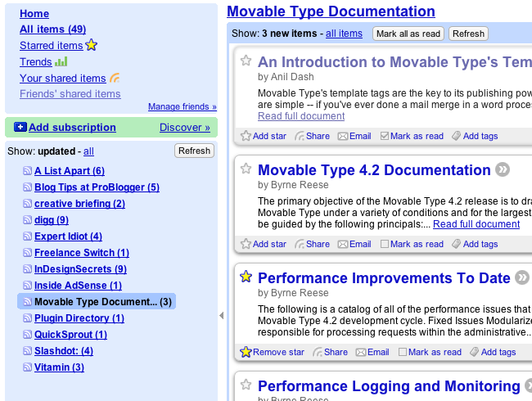532x401 pixels.
Task: Click the Share icon under Performance Improvements To Date
Action: tap(318, 352)
